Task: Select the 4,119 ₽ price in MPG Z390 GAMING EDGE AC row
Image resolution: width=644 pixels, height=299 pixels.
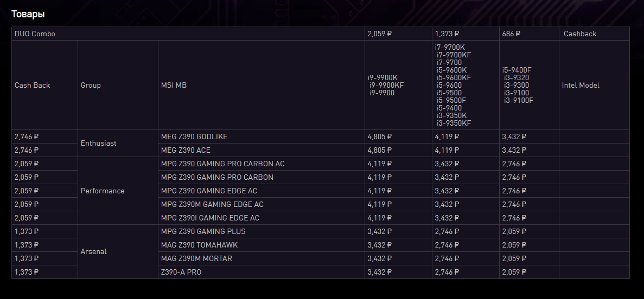Action: point(379,191)
